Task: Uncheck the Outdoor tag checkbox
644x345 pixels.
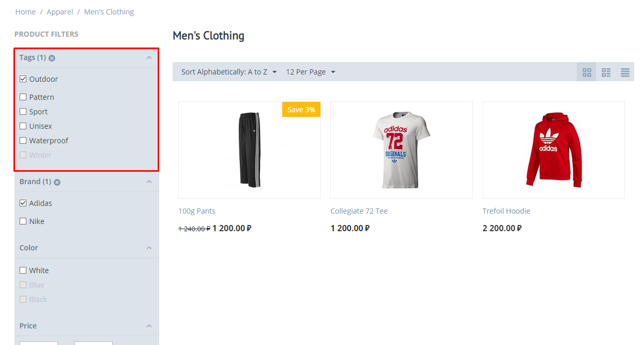Action: click(23, 79)
